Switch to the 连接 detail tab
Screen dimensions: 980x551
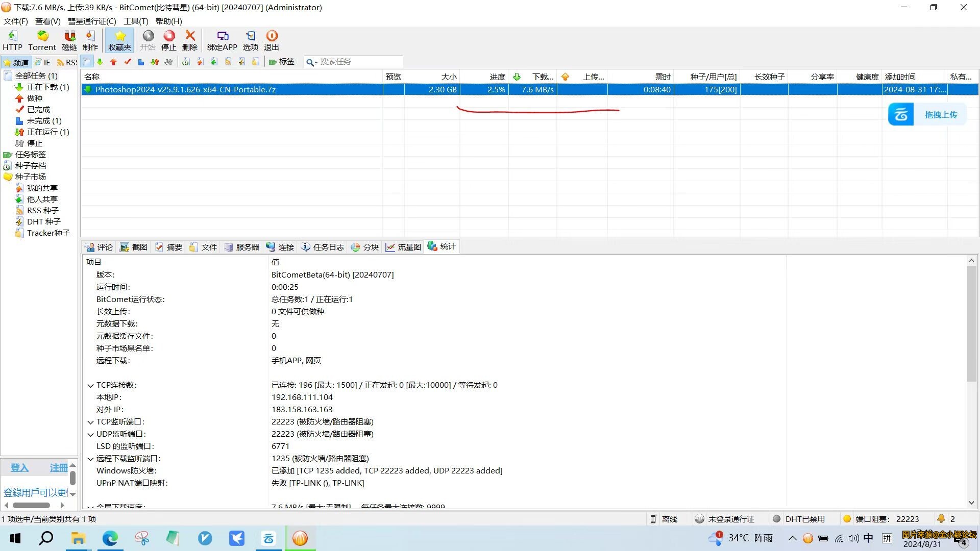coord(280,247)
